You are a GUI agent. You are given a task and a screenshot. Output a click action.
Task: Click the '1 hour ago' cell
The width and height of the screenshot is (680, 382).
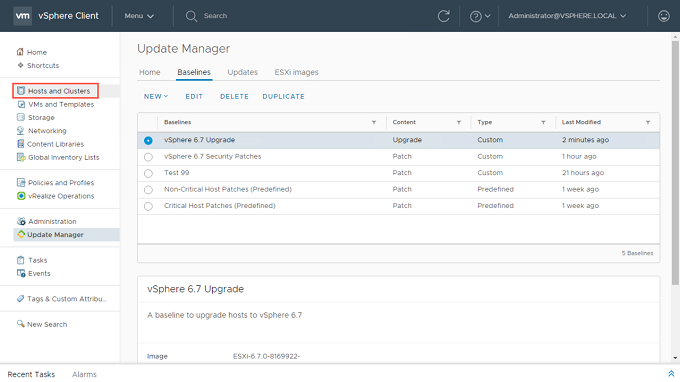[x=579, y=157]
